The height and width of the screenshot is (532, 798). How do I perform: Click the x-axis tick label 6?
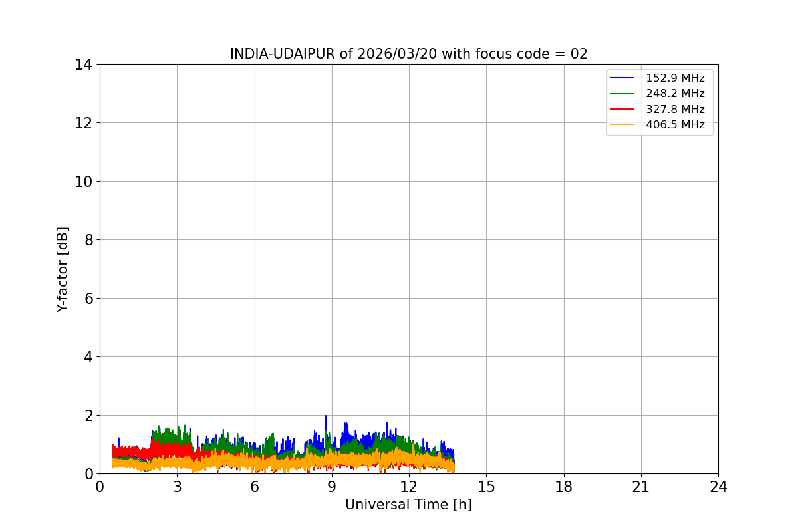point(255,487)
